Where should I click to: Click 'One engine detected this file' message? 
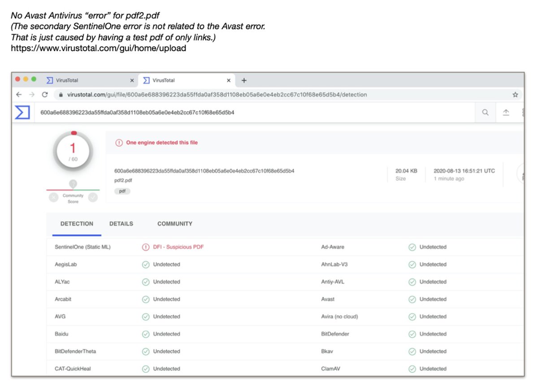coord(162,143)
